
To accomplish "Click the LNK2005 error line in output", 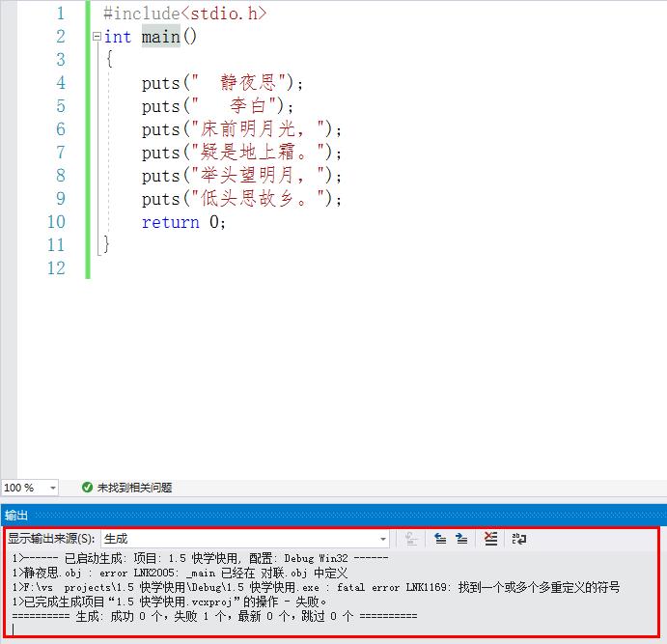I will (x=180, y=573).
